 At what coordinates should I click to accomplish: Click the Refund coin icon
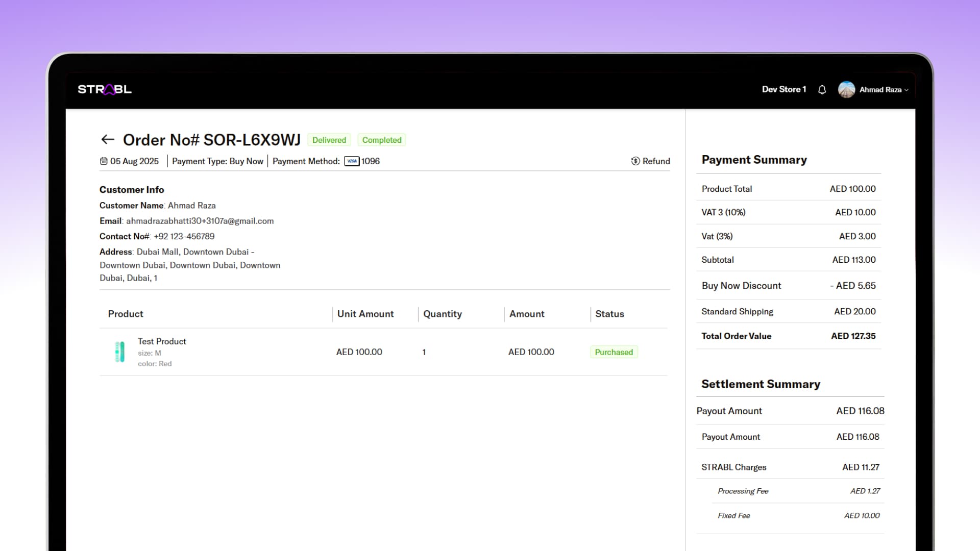click(635, 161)
